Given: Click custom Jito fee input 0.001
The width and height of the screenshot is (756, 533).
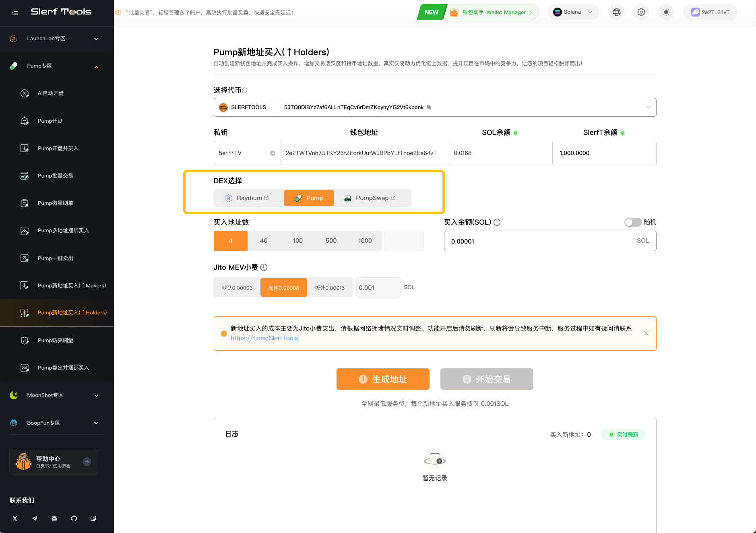Looking at the screenshot, I should click(x=378, y=287).
